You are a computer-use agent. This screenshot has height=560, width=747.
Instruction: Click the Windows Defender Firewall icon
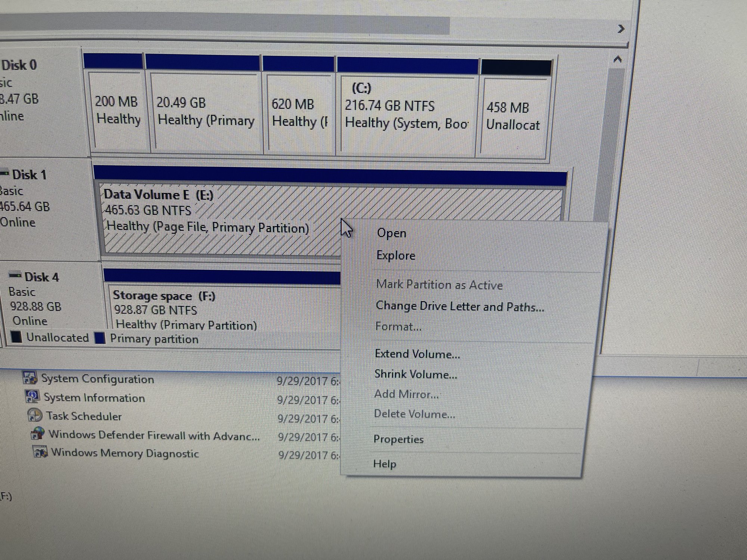coord(38,434)
